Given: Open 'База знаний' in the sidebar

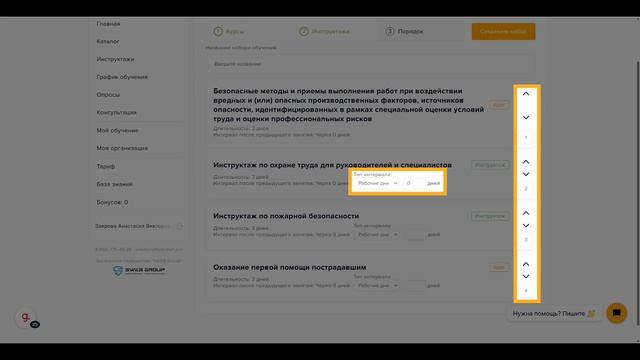Looking at the screenshot, I should point(114,184).
